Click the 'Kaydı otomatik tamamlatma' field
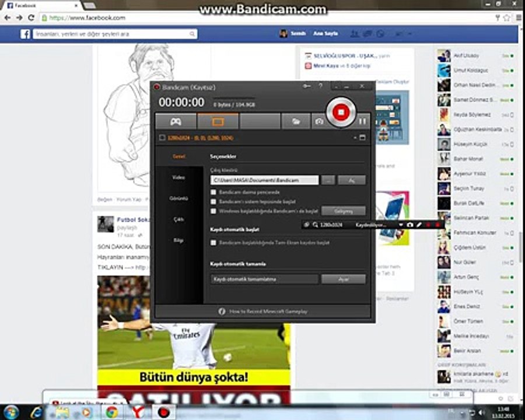525x420 pixels. coord(264,279)
